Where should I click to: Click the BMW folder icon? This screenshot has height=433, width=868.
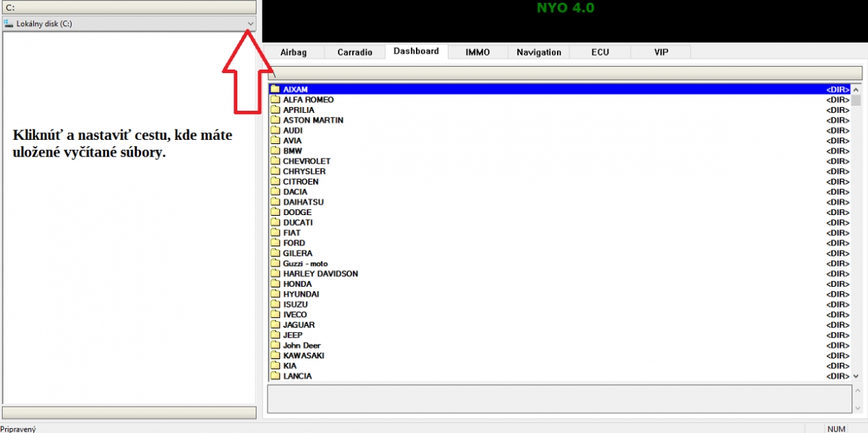(275, 151)
